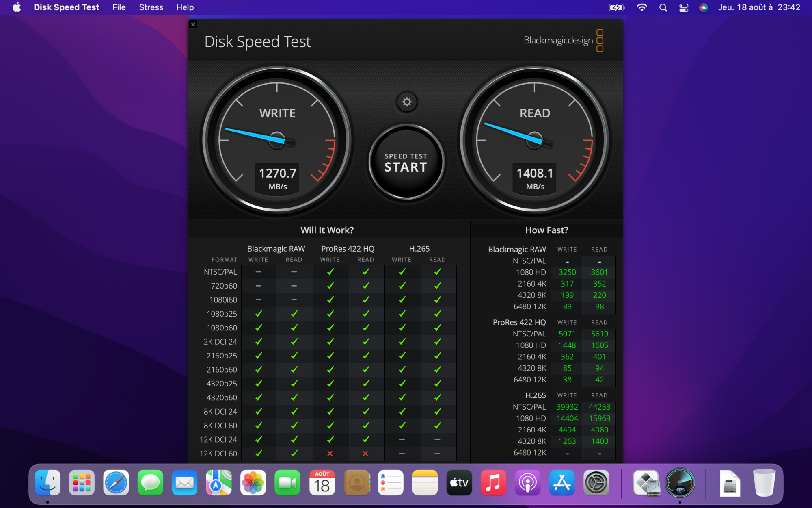This screenshot has height=508, width=812.
Task: Open System Preferences from dock
Action: pos(596,483)
